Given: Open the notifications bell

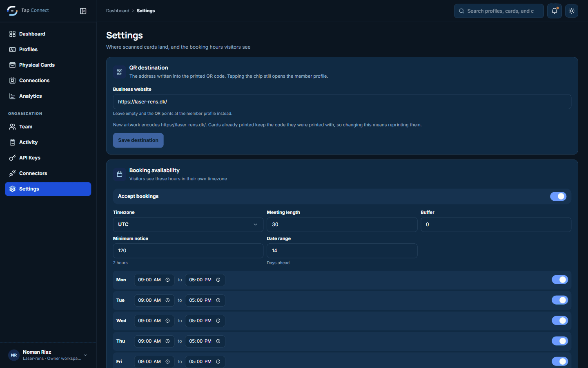Looking at the screenshot, I should pos(555,11).
